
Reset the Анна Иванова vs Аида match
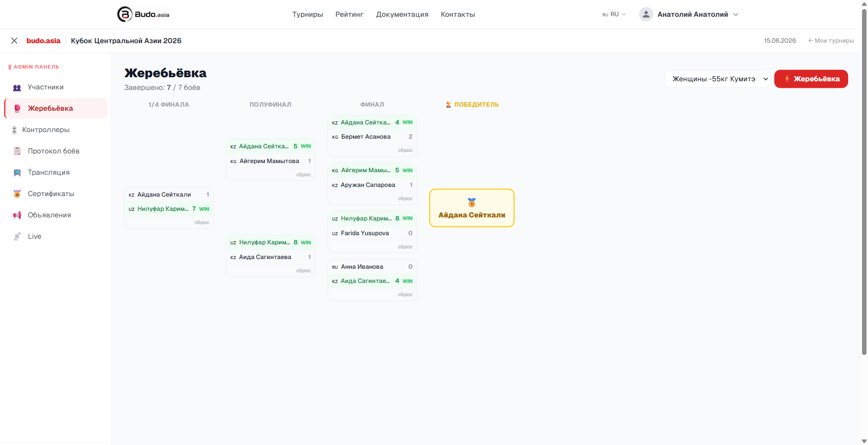pos(405,295)
